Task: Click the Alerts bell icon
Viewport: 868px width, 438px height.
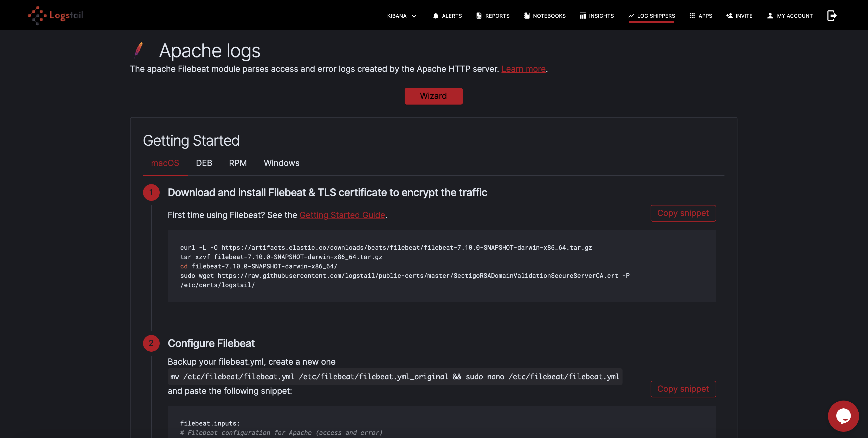Action: [436, 16]
